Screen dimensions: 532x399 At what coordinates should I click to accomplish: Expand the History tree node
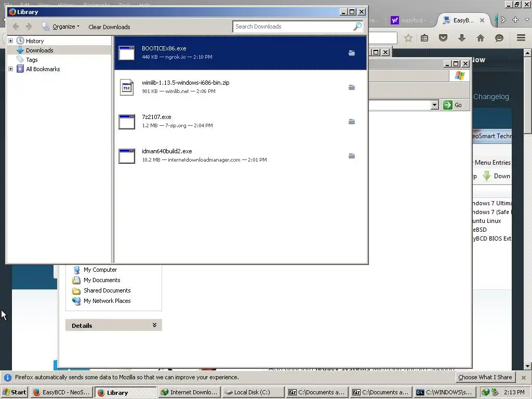click(x=10, y=41)
